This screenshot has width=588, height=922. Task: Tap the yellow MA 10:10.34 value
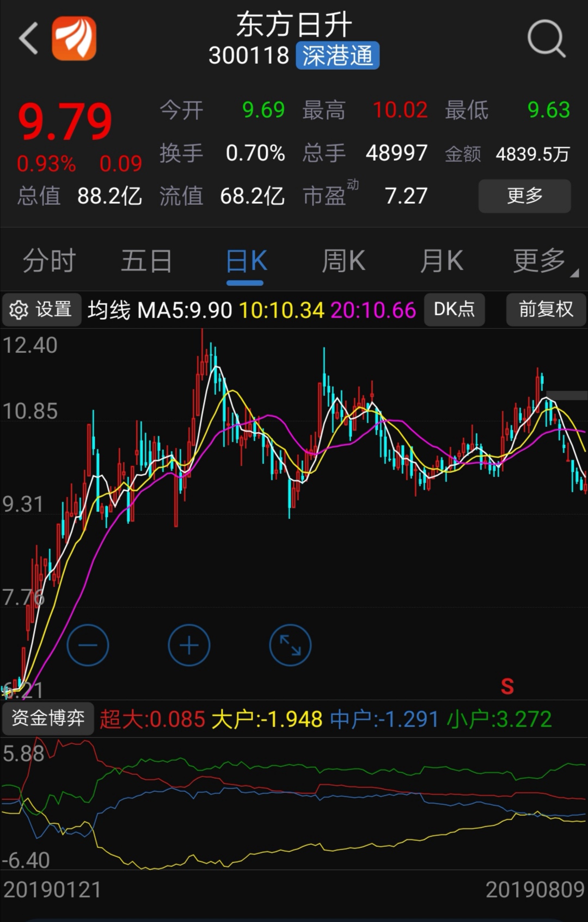pos(281,310)
